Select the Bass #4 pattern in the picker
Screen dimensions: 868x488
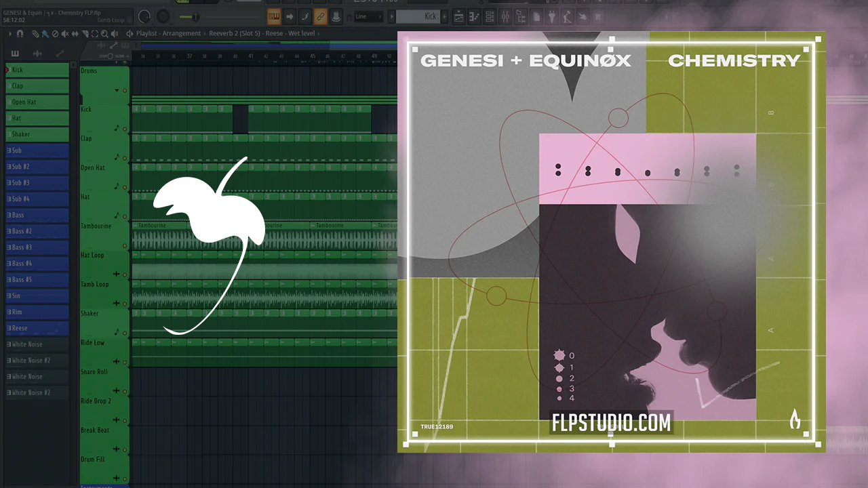37,264
